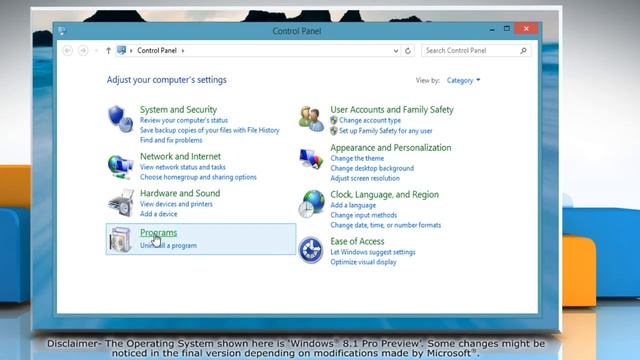
Task: Click the window icon in title bar
Action: pos(62,31)
